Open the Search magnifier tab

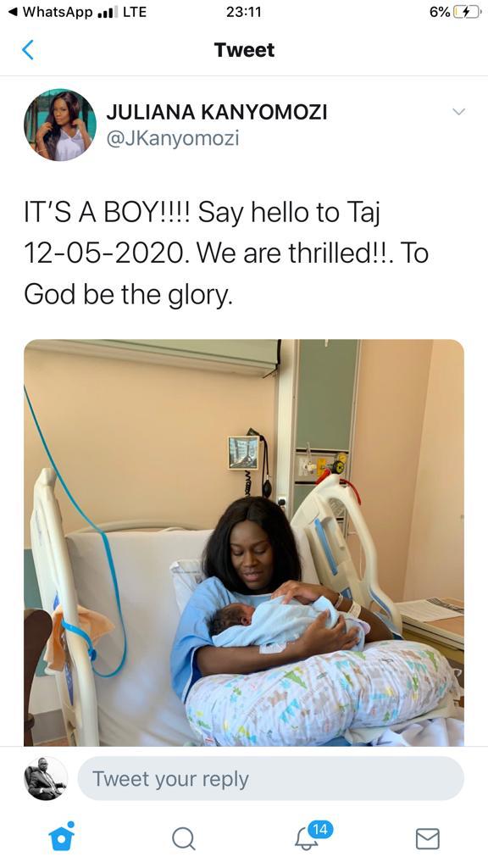click(x=183, y=838)
